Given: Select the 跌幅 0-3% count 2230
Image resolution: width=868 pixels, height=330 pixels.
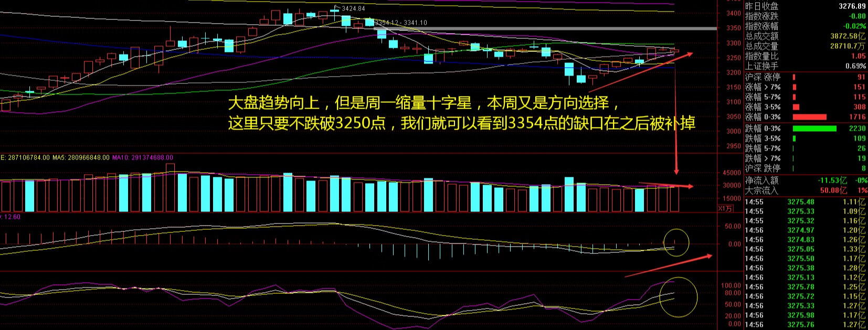Looking at the screenshot, I should (858, 129).
